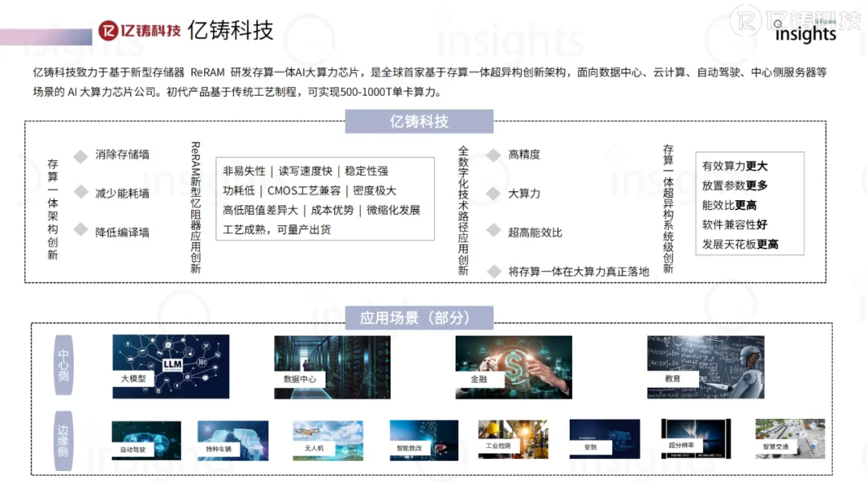Click the intro paragraph line starting 场景的 AI 大算力
The width and height of the screenshot is (868, 488).
[237, 92]
